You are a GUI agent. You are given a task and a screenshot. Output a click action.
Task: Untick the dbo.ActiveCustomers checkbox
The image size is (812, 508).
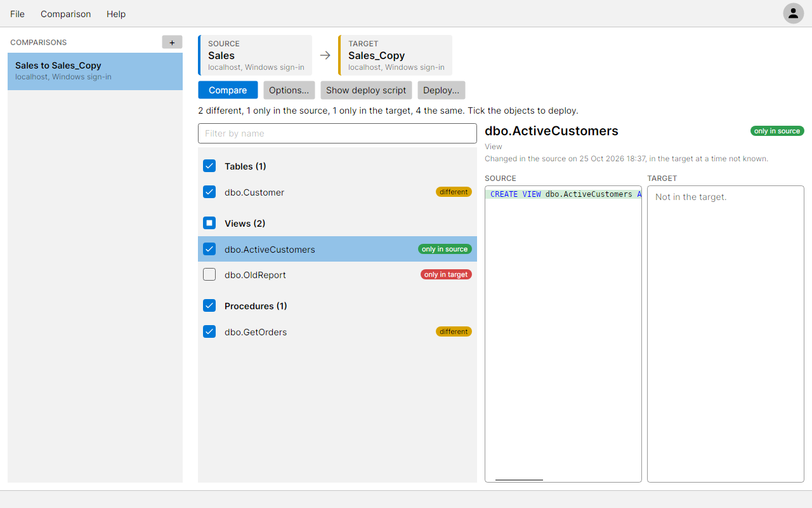(209, 249)
